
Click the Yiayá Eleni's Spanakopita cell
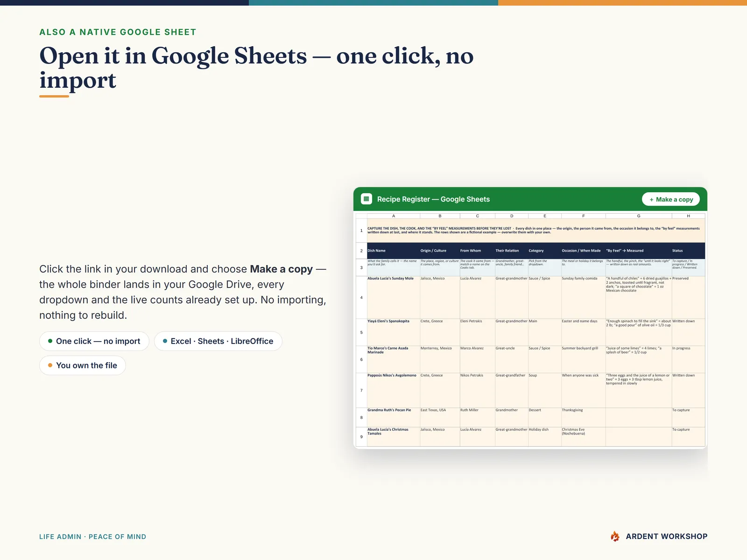click(x=393, y=332)
